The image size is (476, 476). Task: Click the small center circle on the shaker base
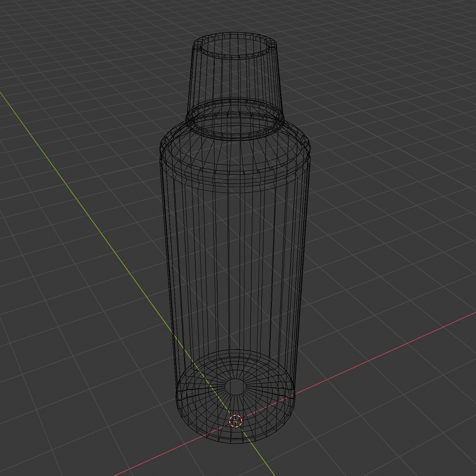pyautogui.click(x=236, y=387)
